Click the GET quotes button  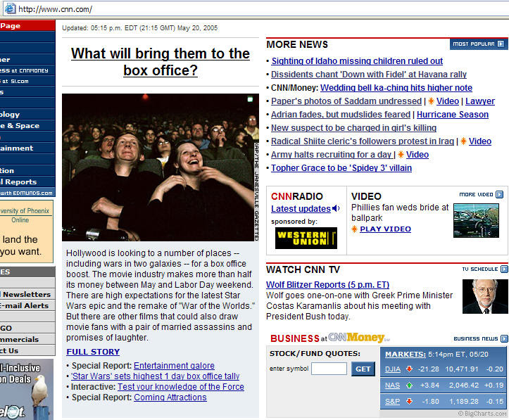click(x=363, y=369)
